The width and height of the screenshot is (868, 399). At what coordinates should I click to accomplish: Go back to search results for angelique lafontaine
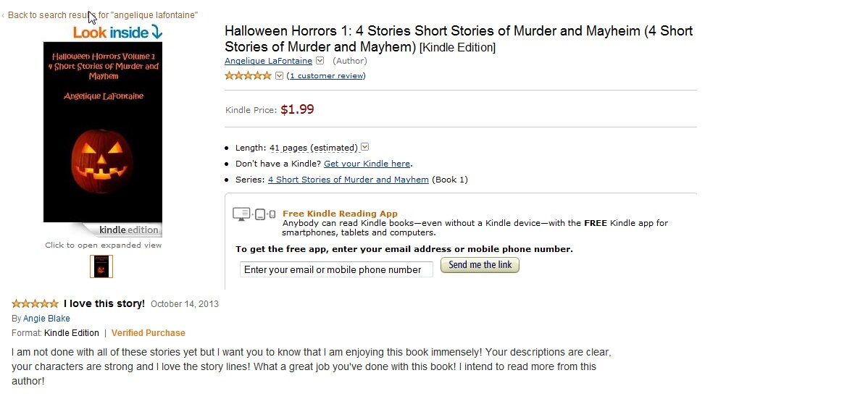100,15
